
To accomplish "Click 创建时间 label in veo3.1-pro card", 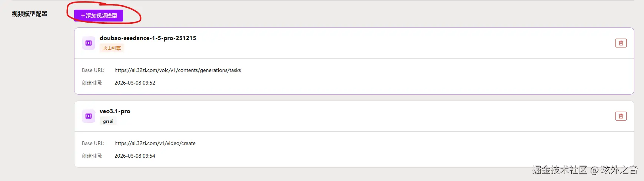I will tap(92, 156).
